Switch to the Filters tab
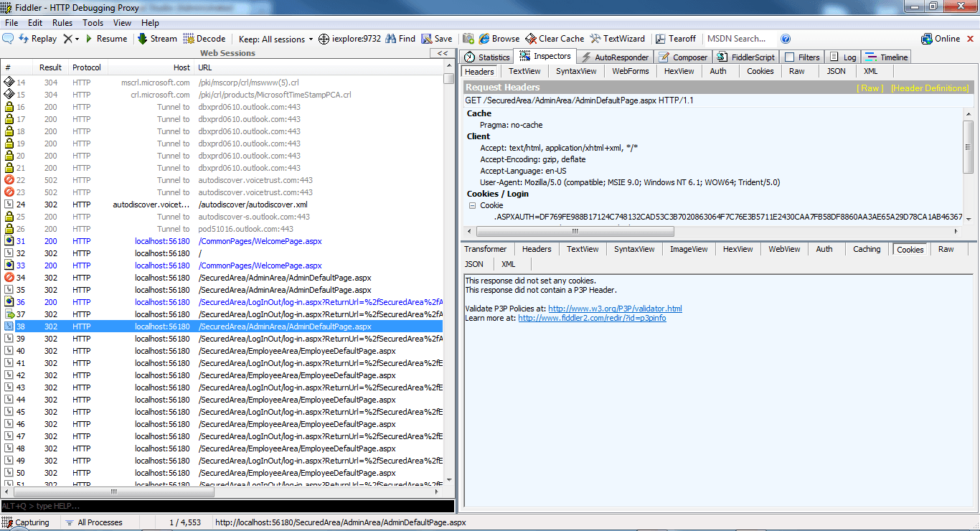Viewport: 980px width, 531px height. (x=803, y=57)
